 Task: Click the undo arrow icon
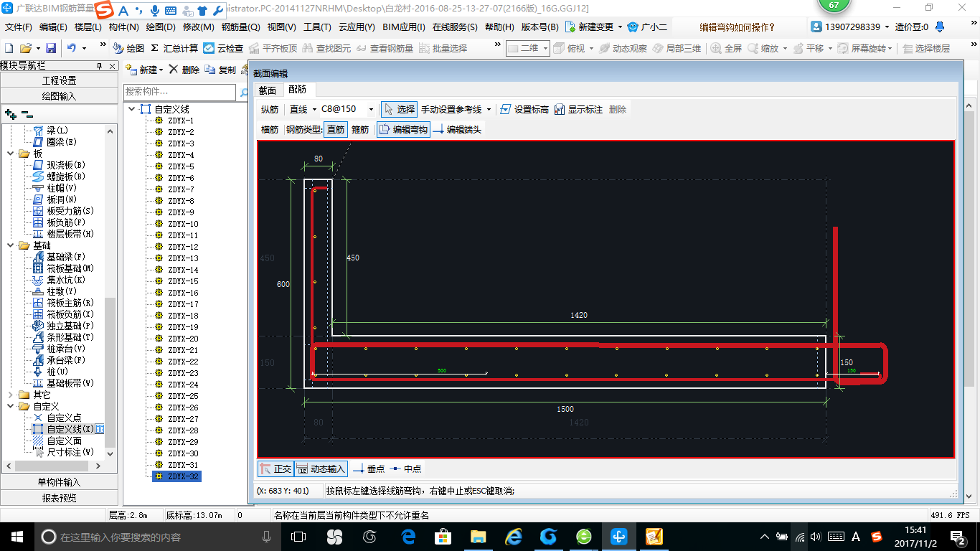click(72, 48)
